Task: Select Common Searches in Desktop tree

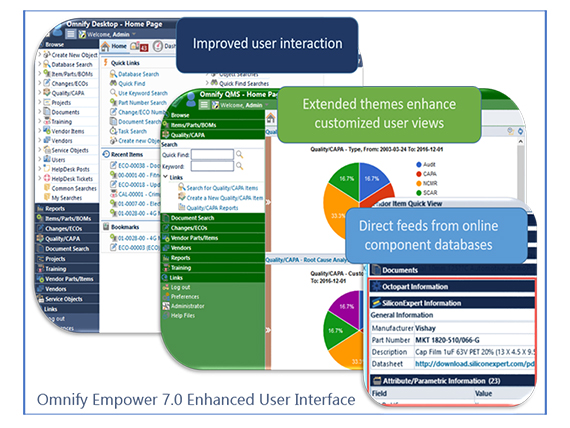Action: pos(74,188)
